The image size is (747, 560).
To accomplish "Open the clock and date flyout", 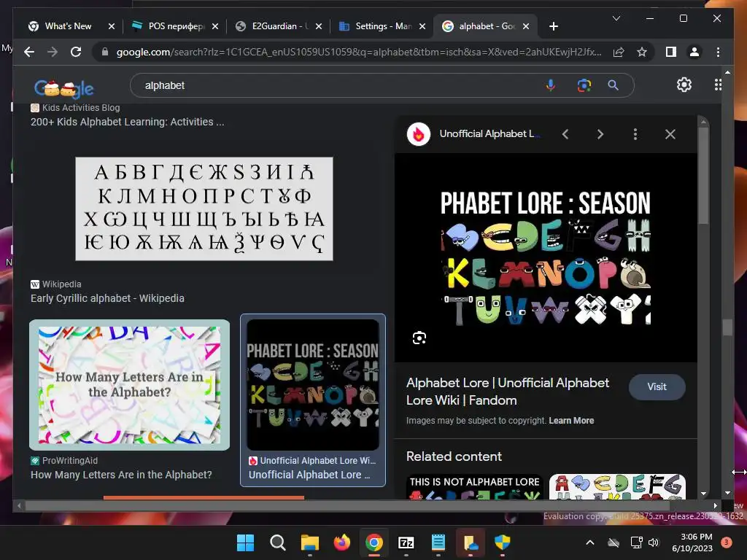I will click(692, 542).
